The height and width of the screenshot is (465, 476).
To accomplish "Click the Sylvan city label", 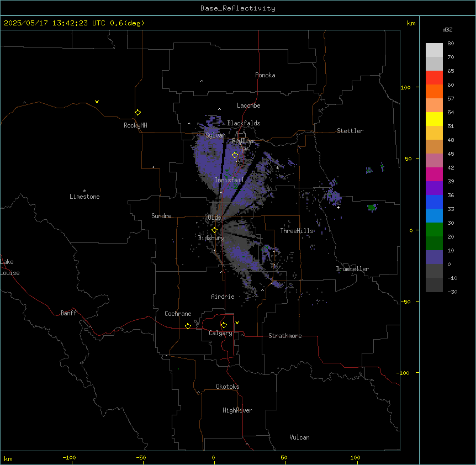I will 215,135.
